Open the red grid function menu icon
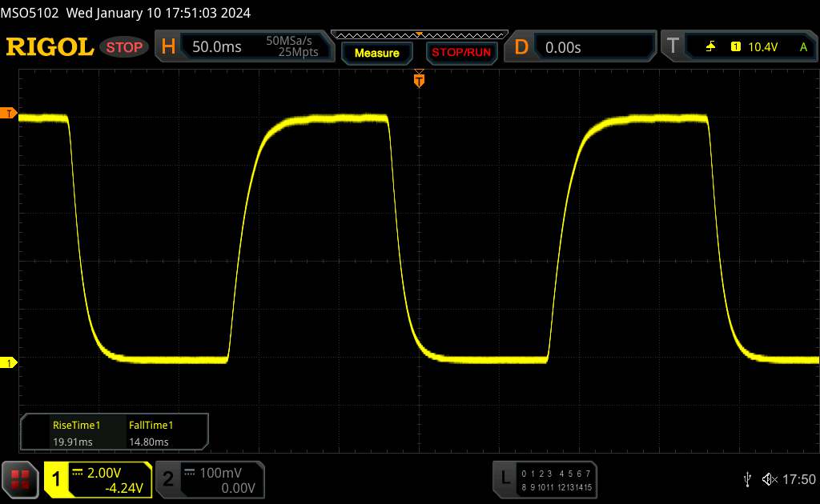820x504 pixels. (21, 478)
